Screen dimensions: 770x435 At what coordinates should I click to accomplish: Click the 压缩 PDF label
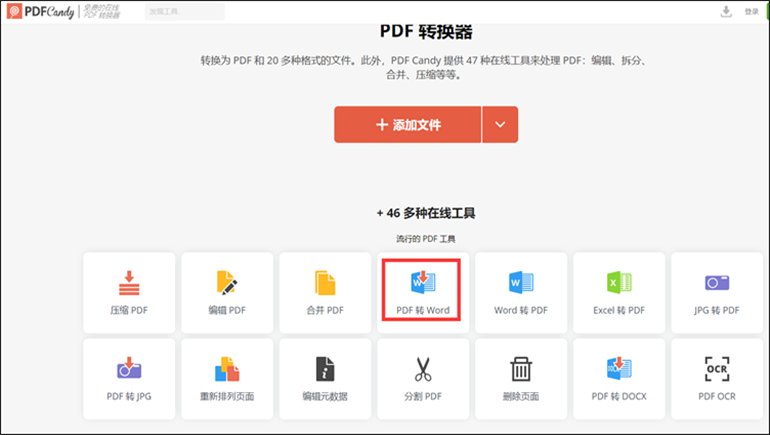point(129,310)
